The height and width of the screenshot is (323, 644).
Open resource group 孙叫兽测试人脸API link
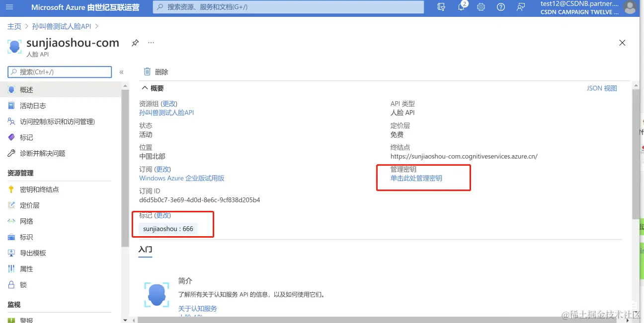pyautogui.click(x=166, y=113)
